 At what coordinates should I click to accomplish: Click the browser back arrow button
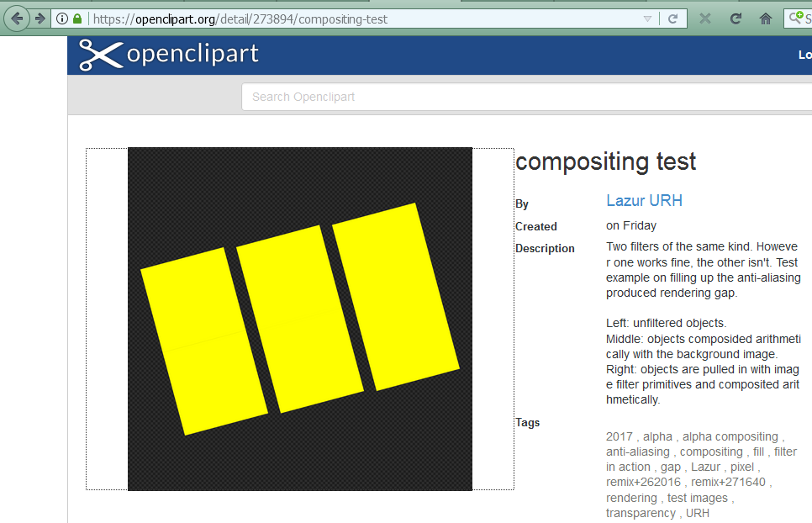(16, 18)
